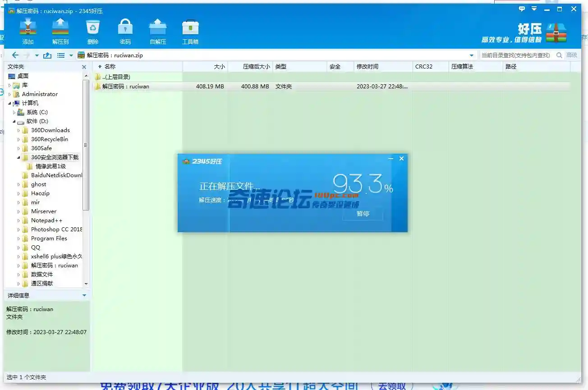Select tree folder 解压密码：ruciwan
This screenshot has width=588, height=390.
55,265
